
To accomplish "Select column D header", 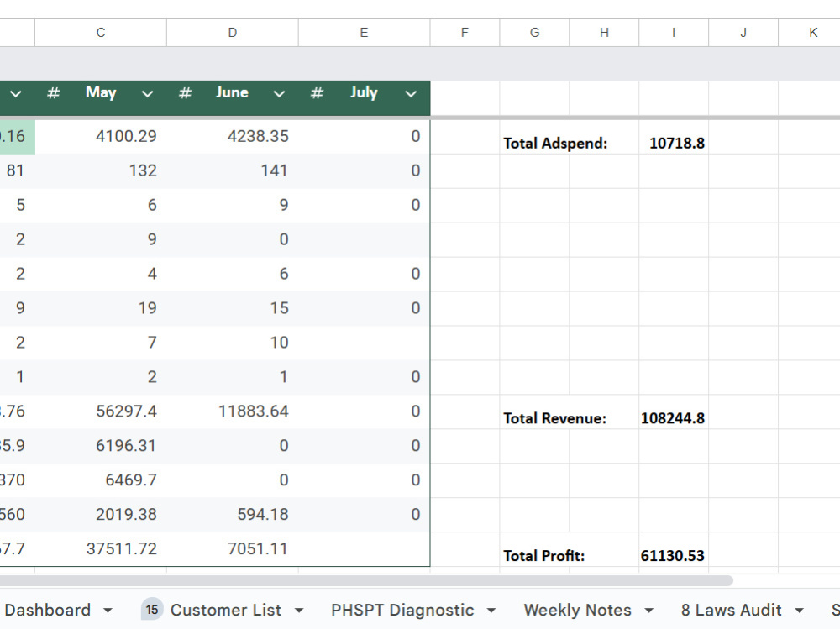I will click(233, 33).
